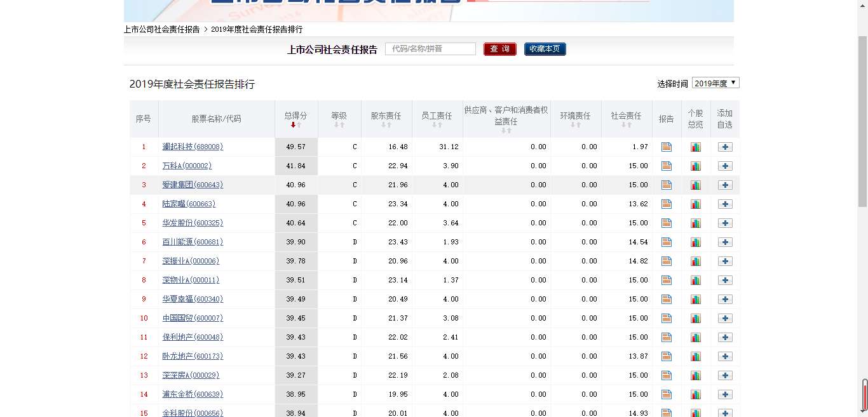868x417 pixels.
Task: Click the 查询 search button
Action: [500, 49]
